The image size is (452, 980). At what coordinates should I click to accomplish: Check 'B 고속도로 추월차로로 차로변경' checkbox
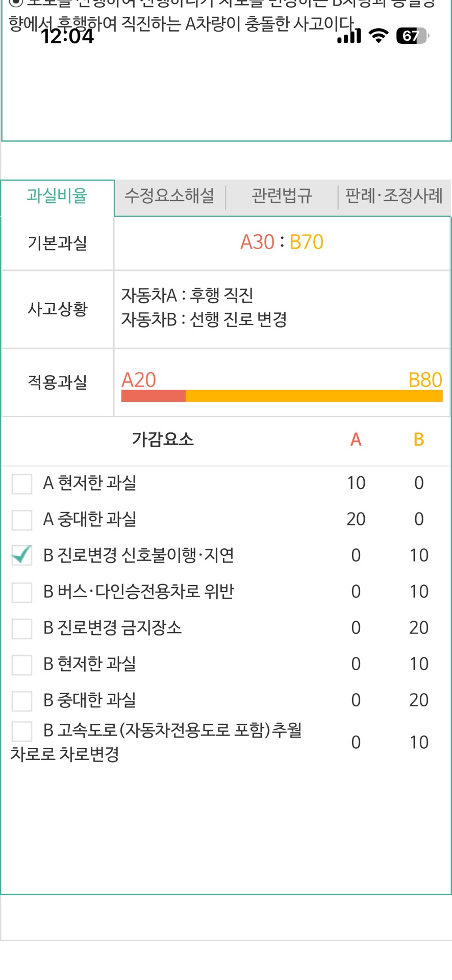[x=22, y=731]
